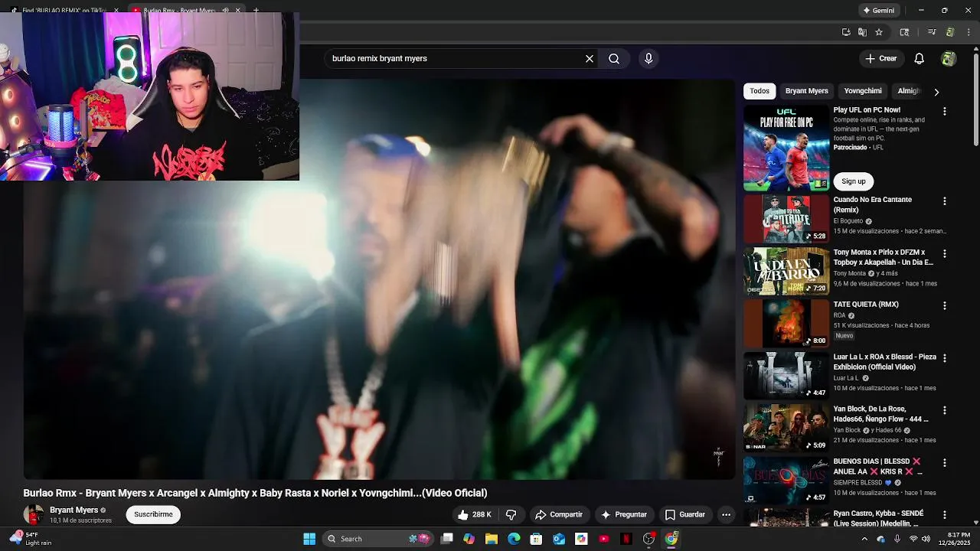The width and height of the screenshot is (980, 551).
Task: Open the weather widget showing 54°F
Action: coord(30,539)
